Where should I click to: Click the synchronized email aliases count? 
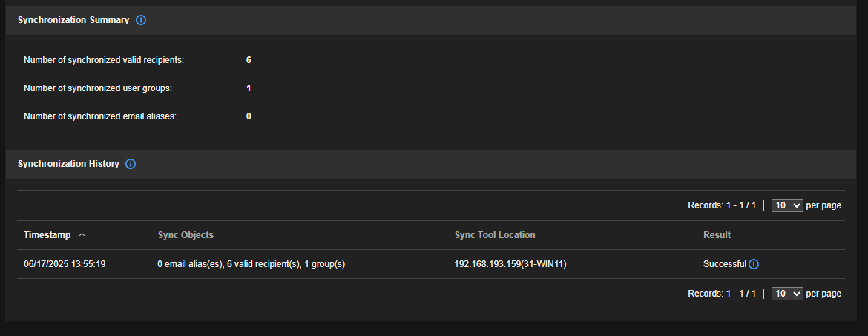[249, 116]
